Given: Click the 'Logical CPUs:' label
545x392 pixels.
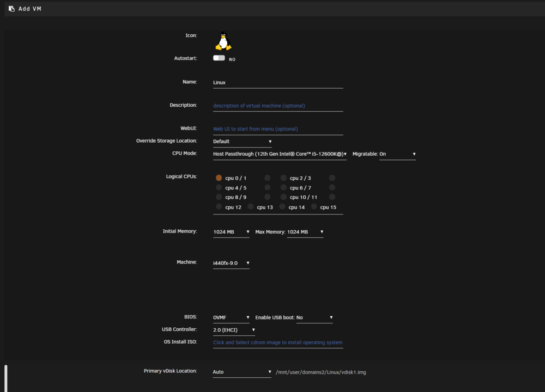Looking at the screenshot, I should pyautogui.click(x=181, y=176).
